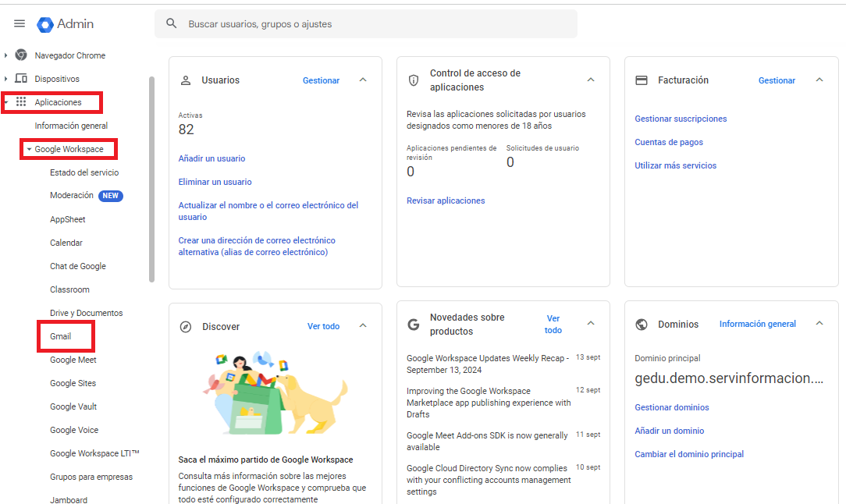The image size is (846, 504).
Task: Open Google Meet settings
Action: (73, 360)
